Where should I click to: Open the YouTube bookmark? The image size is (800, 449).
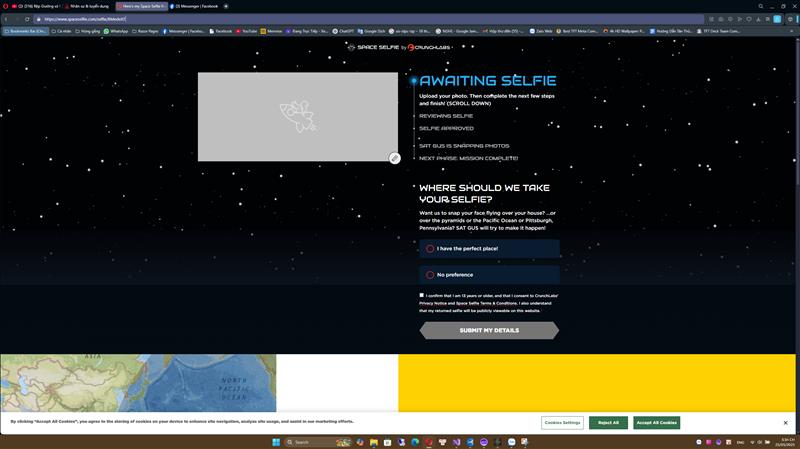pyautogui.click(x=248, y=31)
